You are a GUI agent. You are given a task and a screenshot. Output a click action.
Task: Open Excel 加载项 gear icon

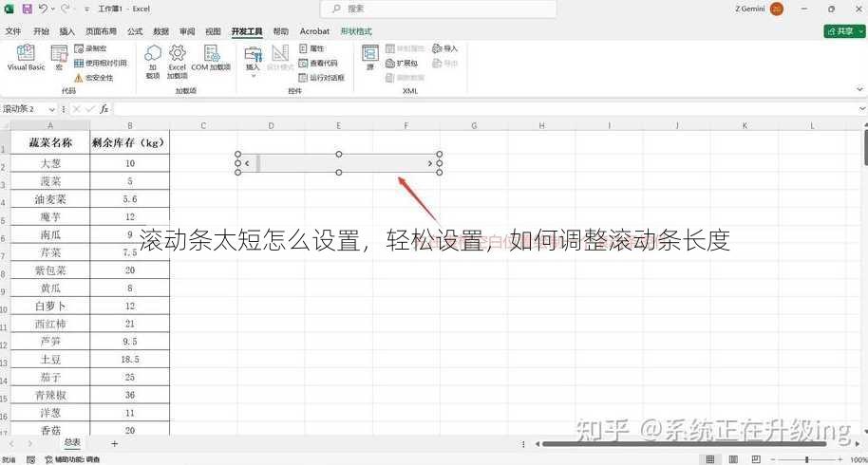[178, 62]
